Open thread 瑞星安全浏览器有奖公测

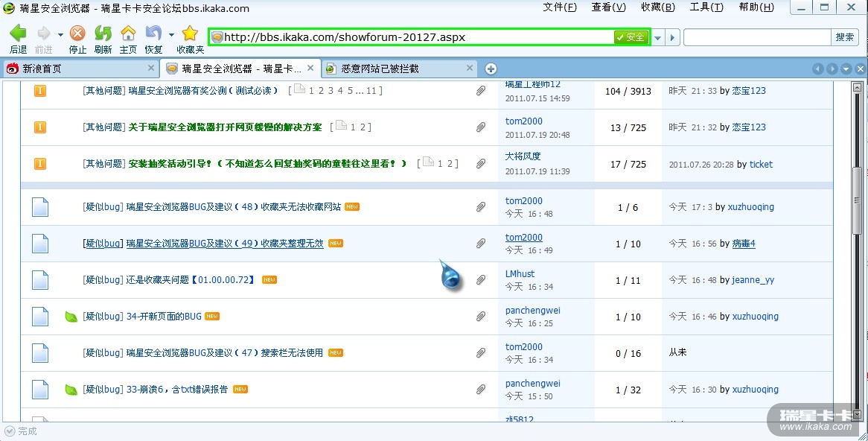pos(203,90)
